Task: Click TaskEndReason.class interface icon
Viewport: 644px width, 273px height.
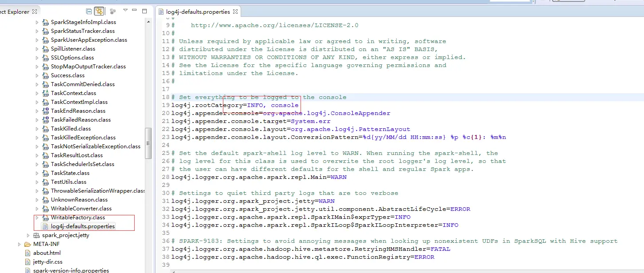Action: coord(45,111)
